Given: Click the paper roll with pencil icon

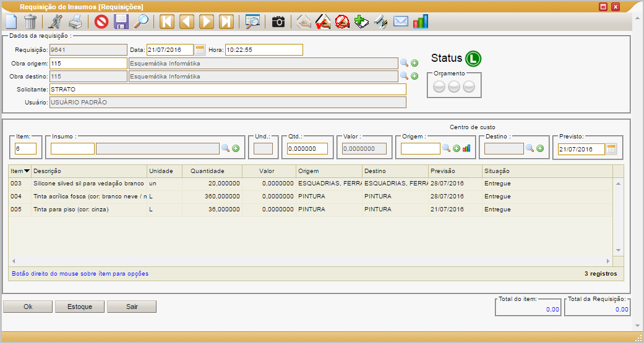Looking at the screenshot, I should click(381, 22).
